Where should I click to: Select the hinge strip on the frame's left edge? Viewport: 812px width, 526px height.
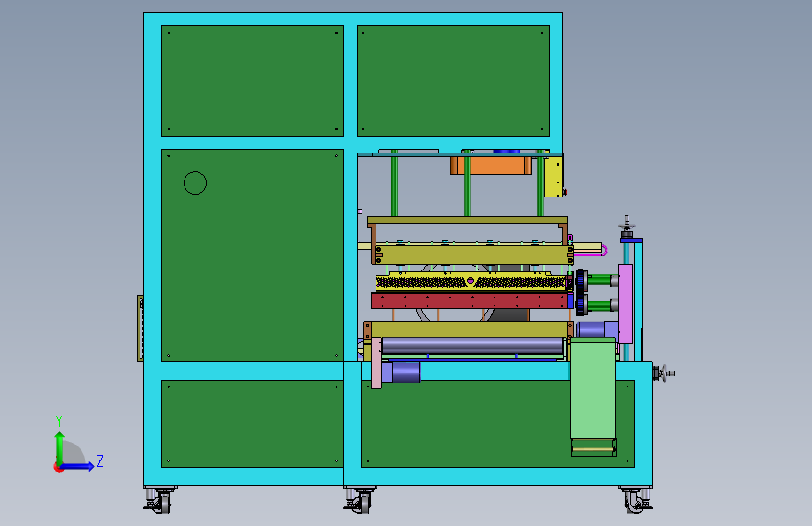(140, 329)
